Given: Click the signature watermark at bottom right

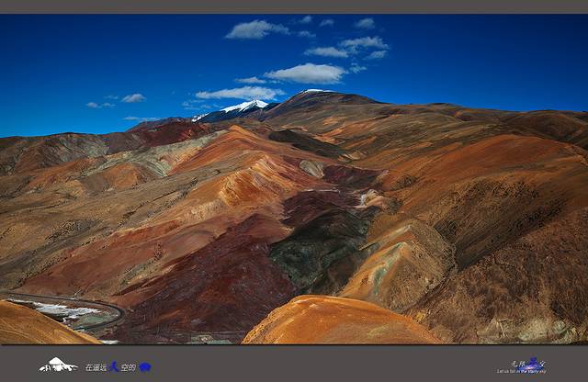Looking at the screenshot, I should (533, 363).
